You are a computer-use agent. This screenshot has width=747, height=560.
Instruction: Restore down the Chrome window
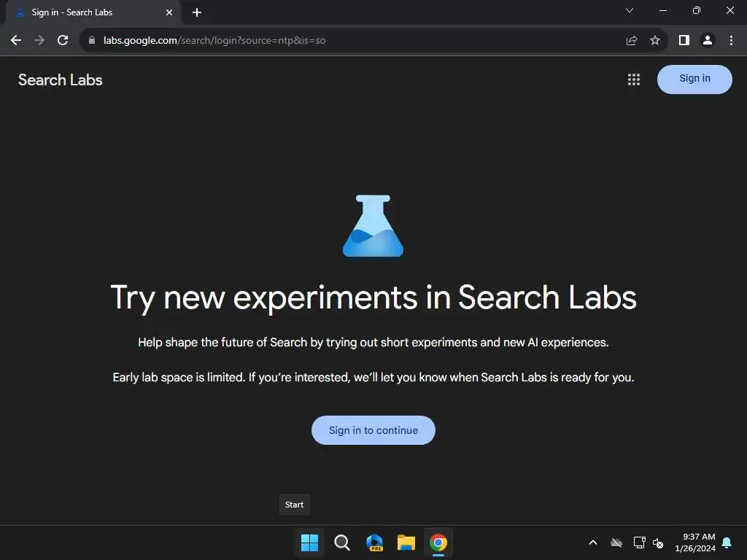[697, 10]
